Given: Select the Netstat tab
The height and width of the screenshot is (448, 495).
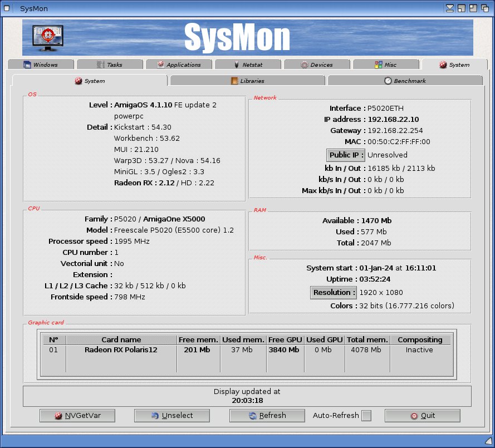Looking at the screenshot, I should click(248, 65).
